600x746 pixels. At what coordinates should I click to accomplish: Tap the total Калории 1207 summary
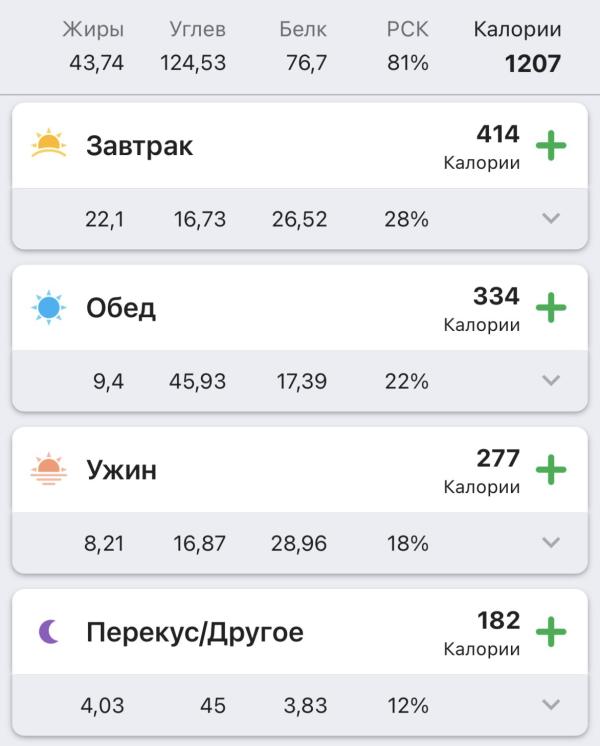pyautogui.click(x=532, y=64)
